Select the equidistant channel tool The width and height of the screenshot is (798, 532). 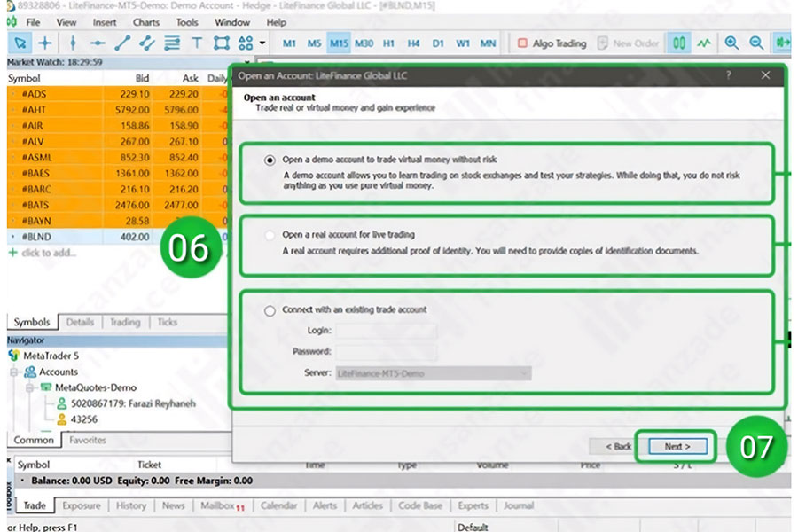click(x=147, y=43)
